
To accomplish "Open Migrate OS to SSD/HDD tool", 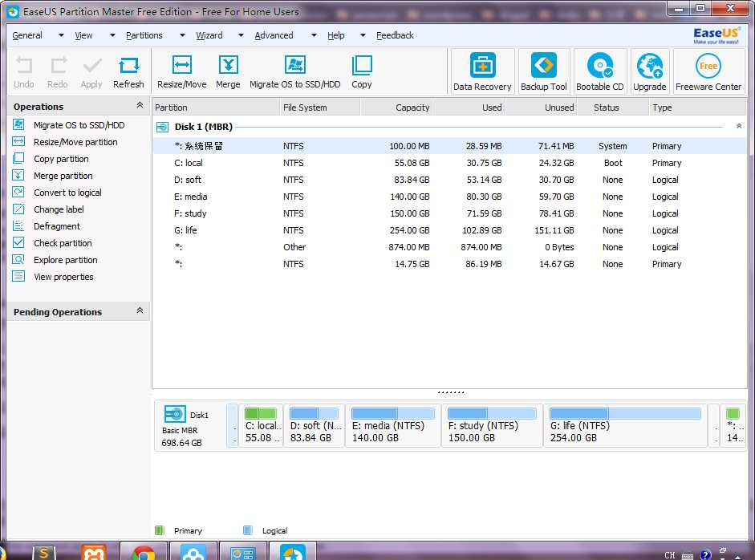I will pyautogui.click(x=294, y=72).
